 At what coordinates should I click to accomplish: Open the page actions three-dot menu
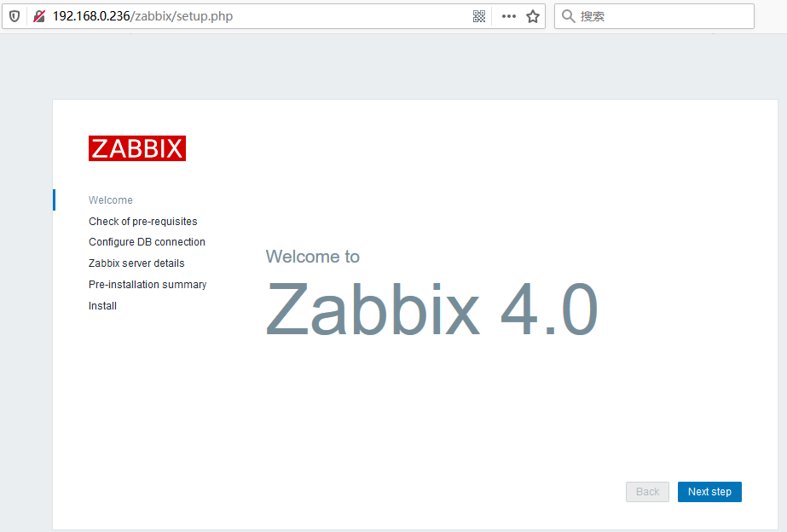[x=508, y=16]
